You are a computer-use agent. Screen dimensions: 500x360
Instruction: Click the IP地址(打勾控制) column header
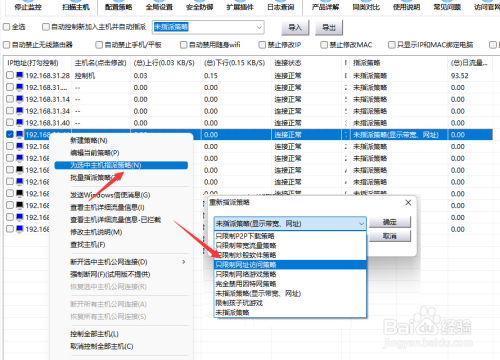(33, 63)
